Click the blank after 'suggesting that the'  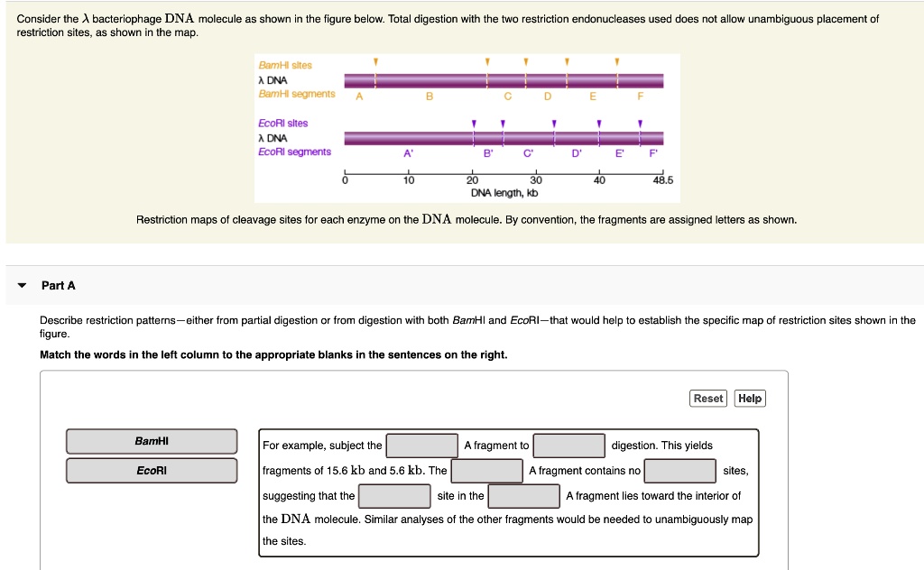394,495
